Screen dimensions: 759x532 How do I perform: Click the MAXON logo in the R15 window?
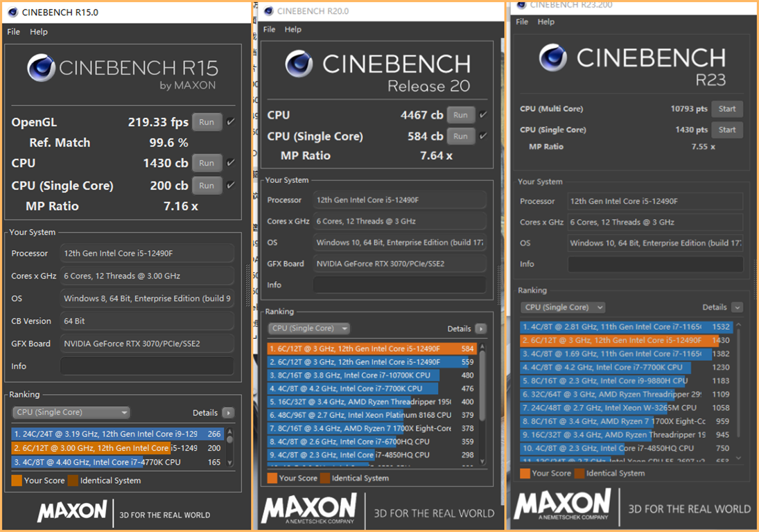(x=72, y=511)
